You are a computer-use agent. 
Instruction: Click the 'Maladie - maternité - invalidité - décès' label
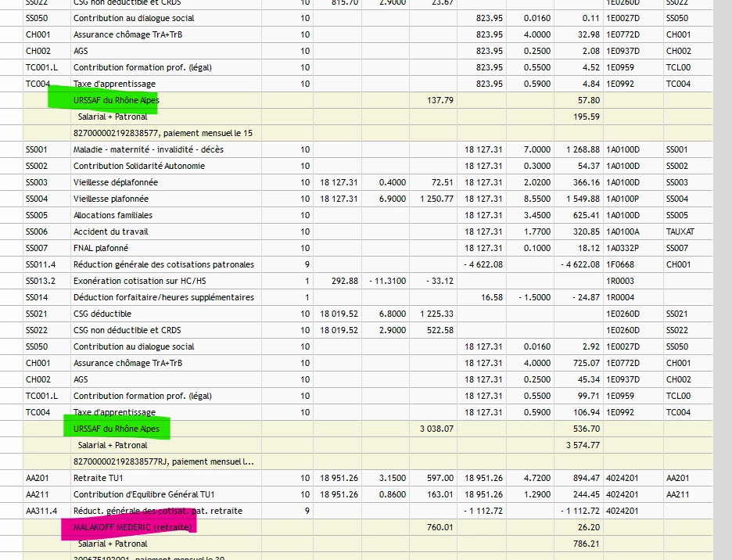tap(149, 149)
